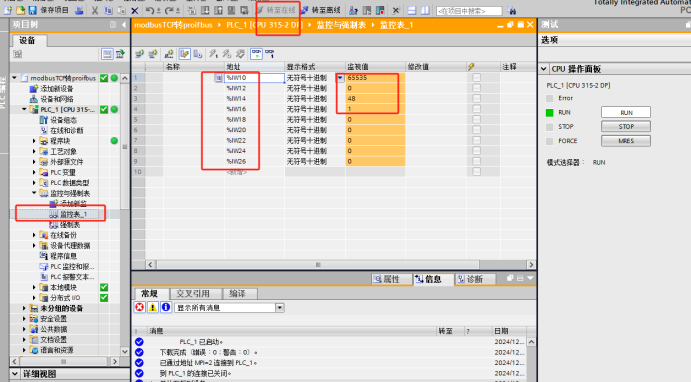Image resolution: width=691 pixels, height=382 pixels.
Task: Tick the modify checkbox on %IW22 row
Action: pos(476,140)
